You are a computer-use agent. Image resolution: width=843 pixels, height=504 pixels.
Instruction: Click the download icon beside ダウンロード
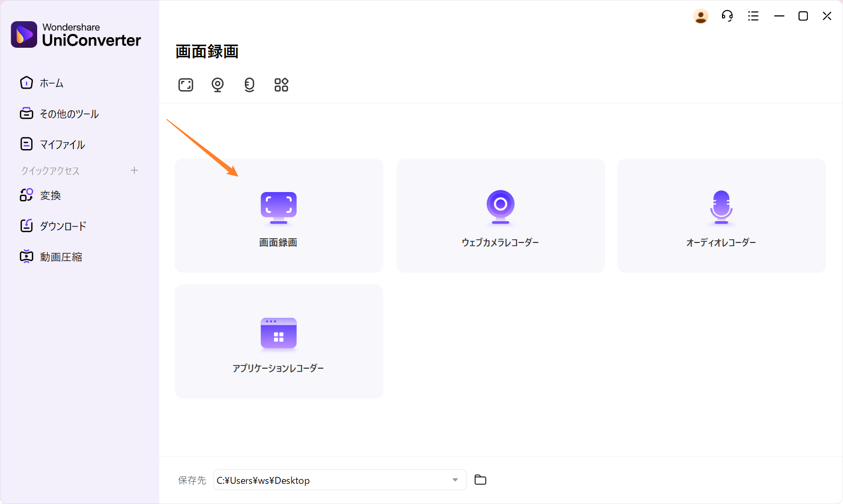tap(27, 225)
